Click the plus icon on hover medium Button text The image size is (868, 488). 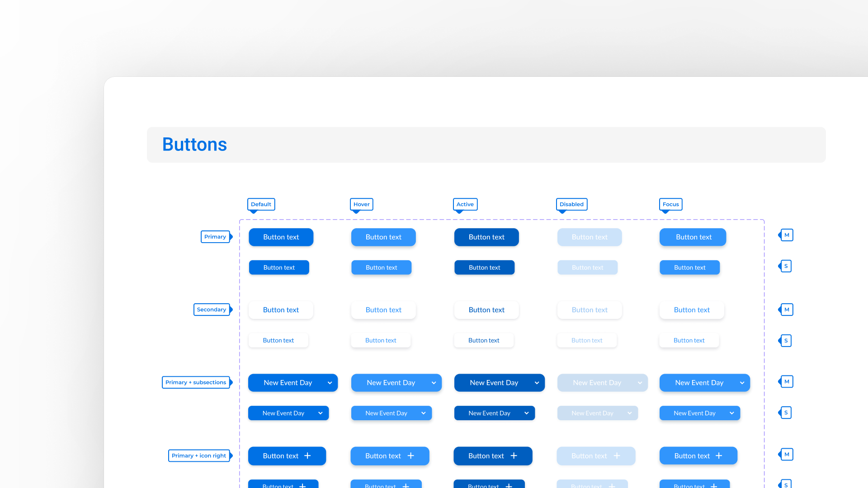[x=410, y=456]
